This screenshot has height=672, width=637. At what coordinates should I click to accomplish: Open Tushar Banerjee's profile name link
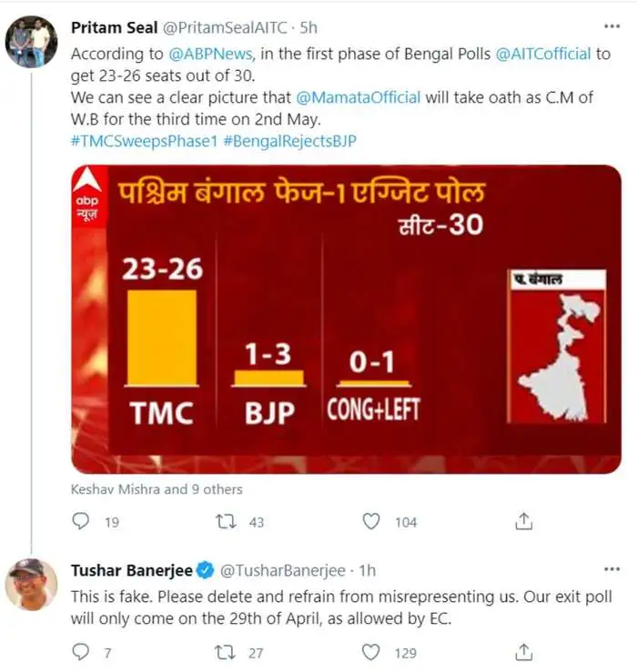pyautogui.click(x=132, y=570)
